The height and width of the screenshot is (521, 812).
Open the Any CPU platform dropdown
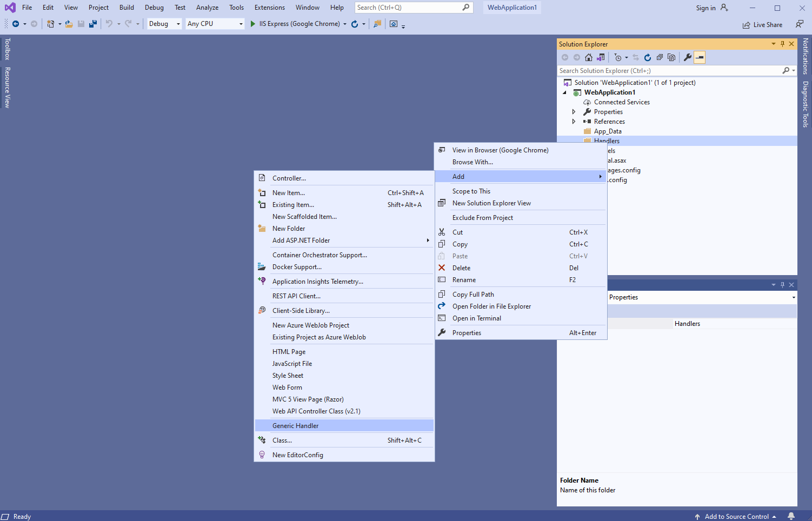pos(215,24)
